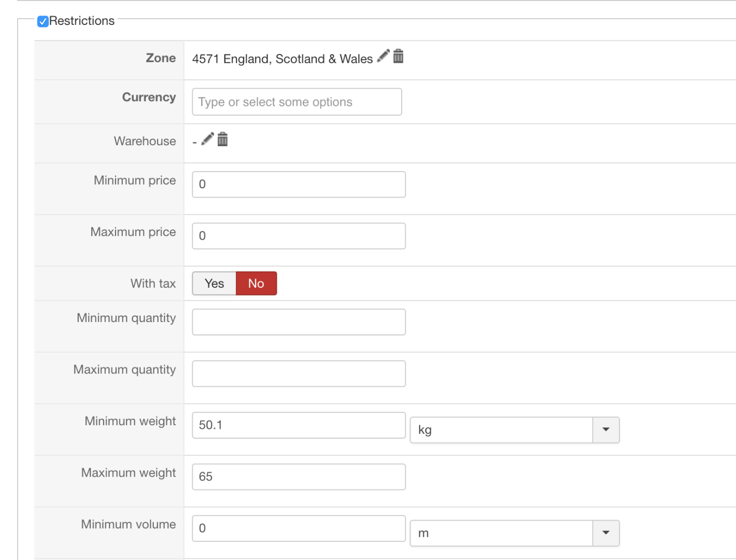Set With tax to No
736x560 pixels.
click(256, 284)
